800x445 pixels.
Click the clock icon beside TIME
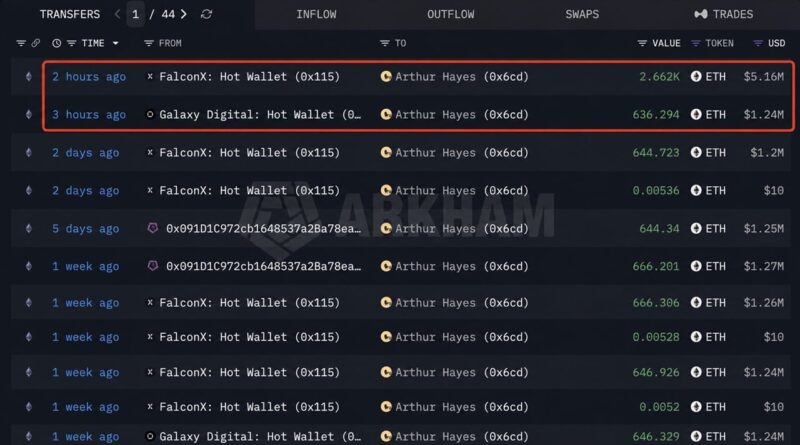[x=57, y=43]
